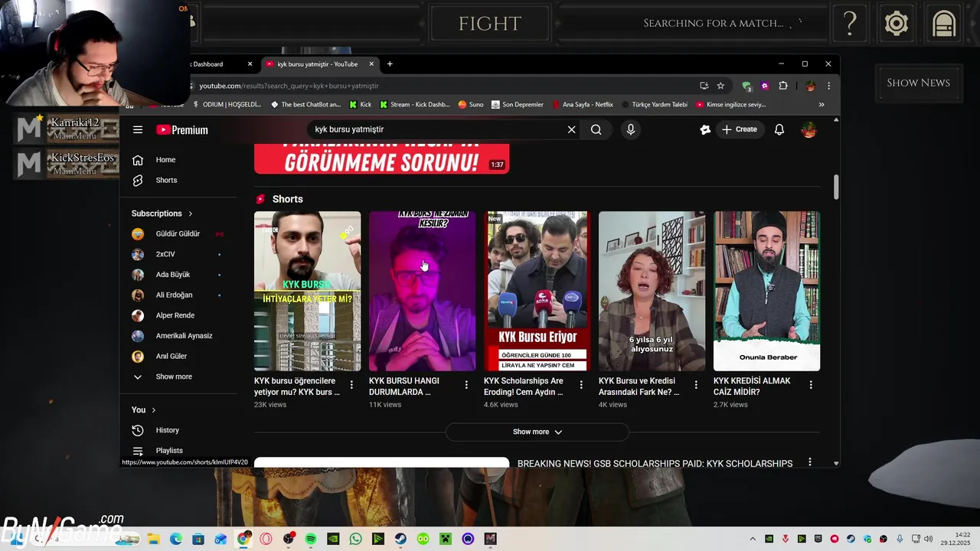Click the Create button
980x551 pixels.
pos(740,130)
